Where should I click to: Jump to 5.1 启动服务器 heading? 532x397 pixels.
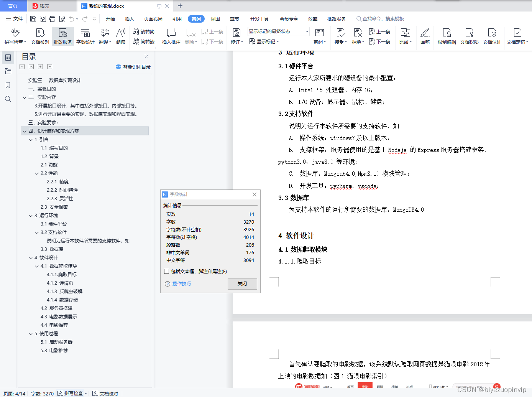pyautogui.click(x=56, y=342)
